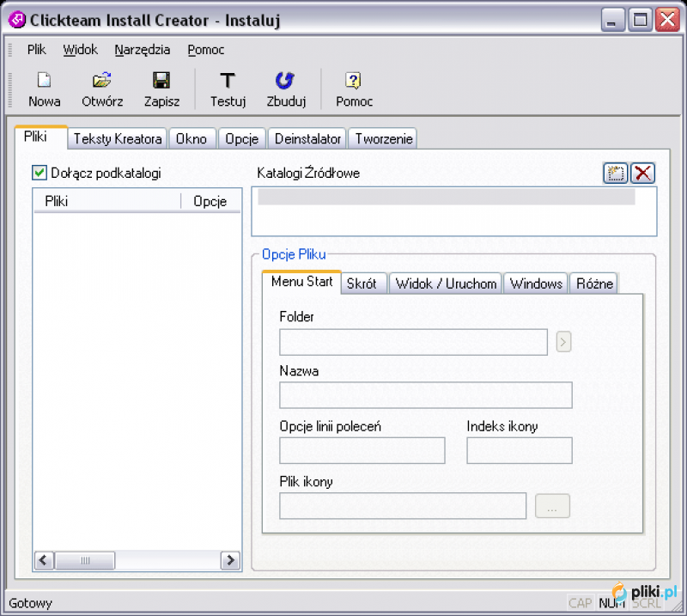The height and width of the screenshot is (616, 687).
Task: Select the Windows file options tab
Action: (x=536, y=284)
